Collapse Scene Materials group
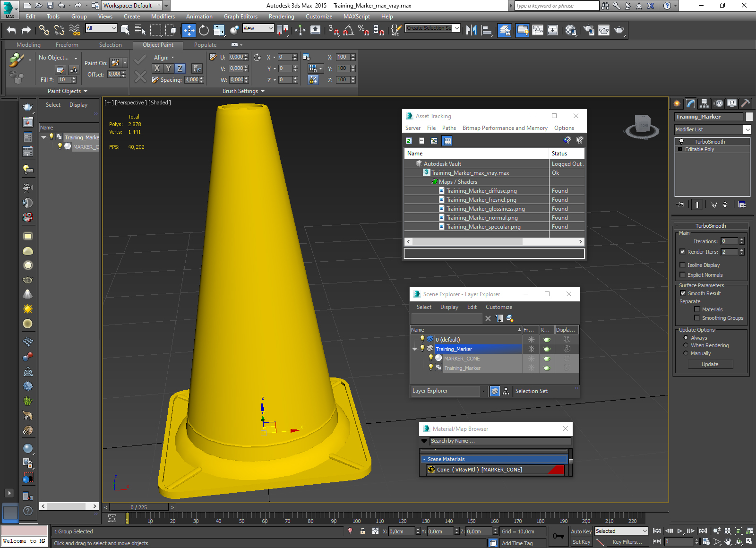Viewport: 756px width, 548px height. coord(424,459)
